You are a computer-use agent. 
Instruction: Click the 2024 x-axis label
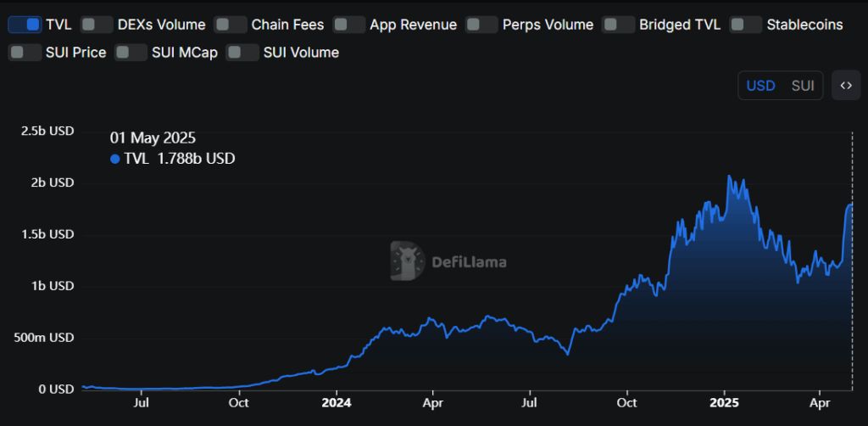pyautogui.click(x=337, y=403)
